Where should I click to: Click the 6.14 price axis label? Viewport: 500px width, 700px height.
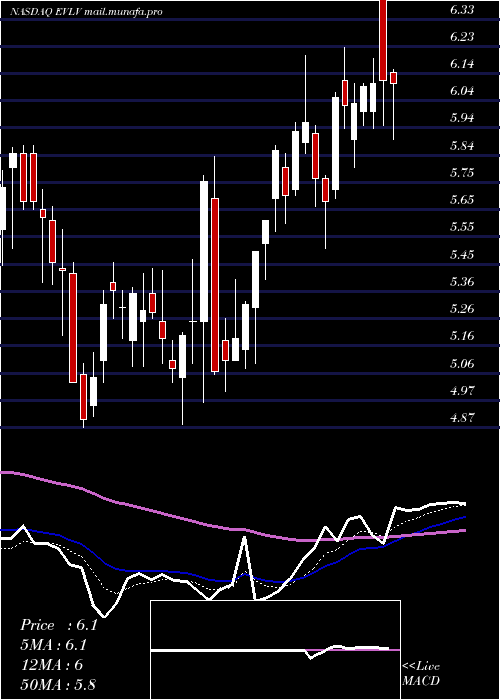click(x=462, y=64)
